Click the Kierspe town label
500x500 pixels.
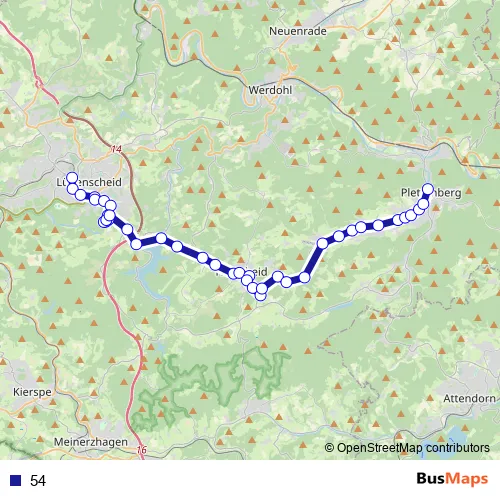point(32,392)
